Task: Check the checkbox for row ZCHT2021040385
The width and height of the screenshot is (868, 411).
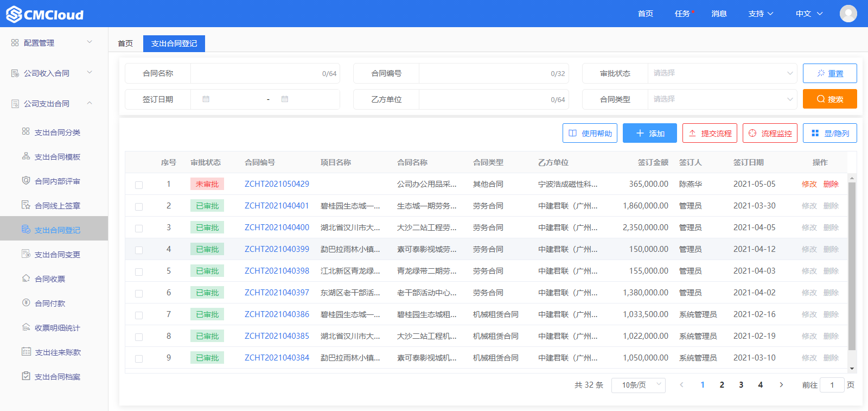Action: coord(139,337)
